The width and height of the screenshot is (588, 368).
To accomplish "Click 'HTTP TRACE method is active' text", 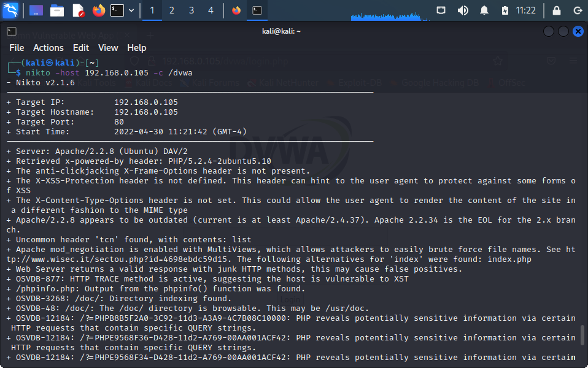I will click(x=136, y=279).
